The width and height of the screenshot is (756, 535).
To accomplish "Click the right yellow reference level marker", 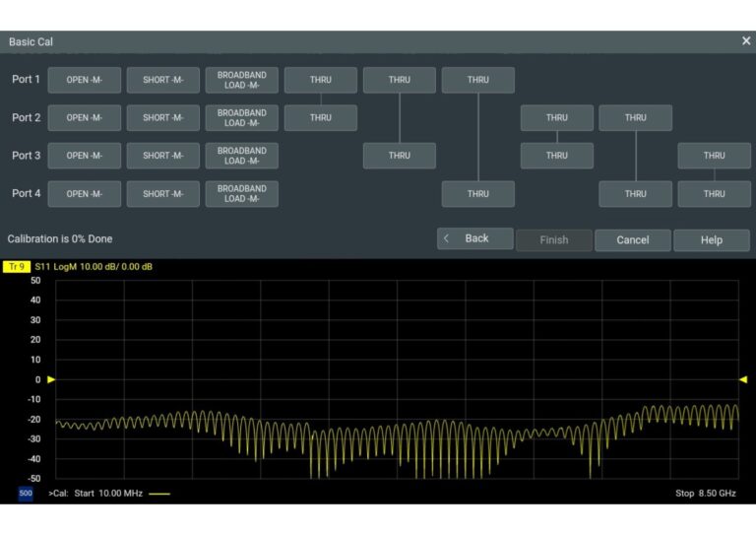I will [x=743, y=379].
